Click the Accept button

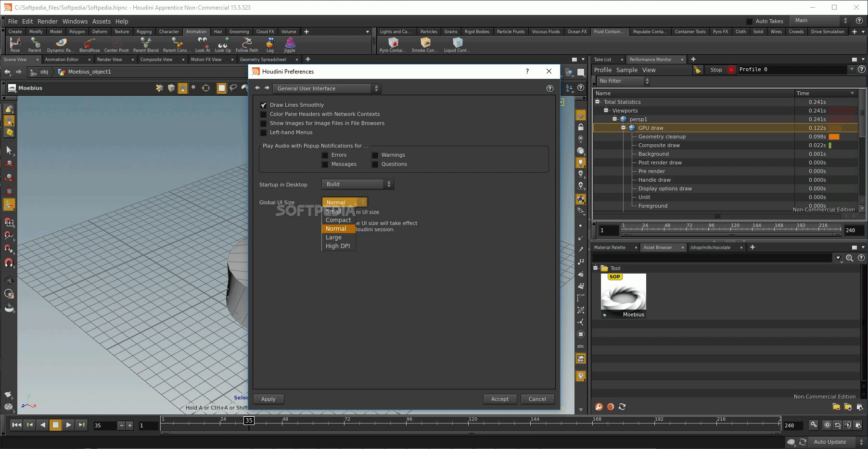click(500, 399)
